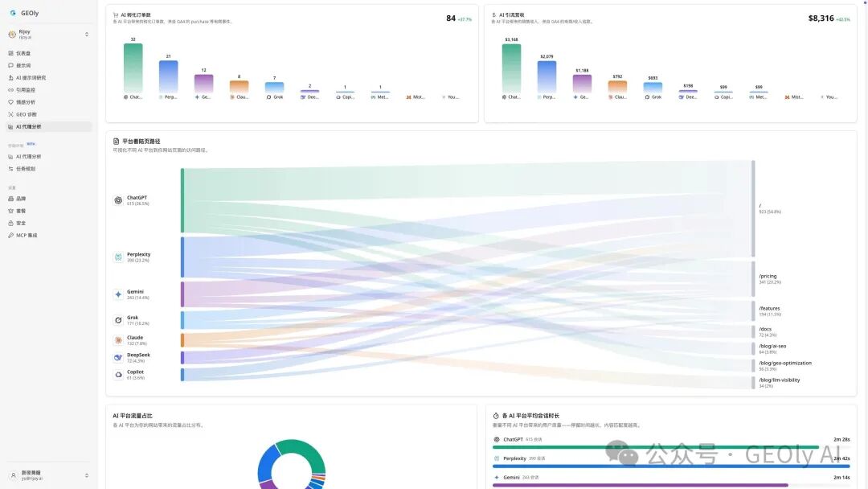868x489 pixels.
Task: Click the Perplexity icon in the Sankey diagram
Action: [118, 257]
